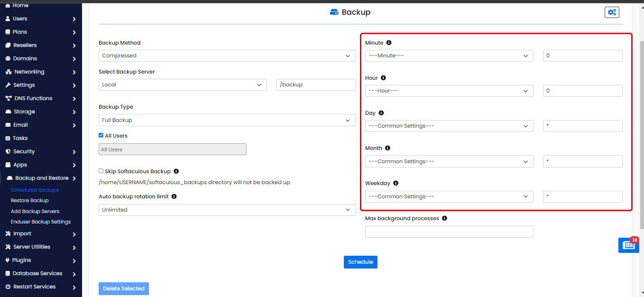Click info icon beside Auto backup rotation limit

174,196
